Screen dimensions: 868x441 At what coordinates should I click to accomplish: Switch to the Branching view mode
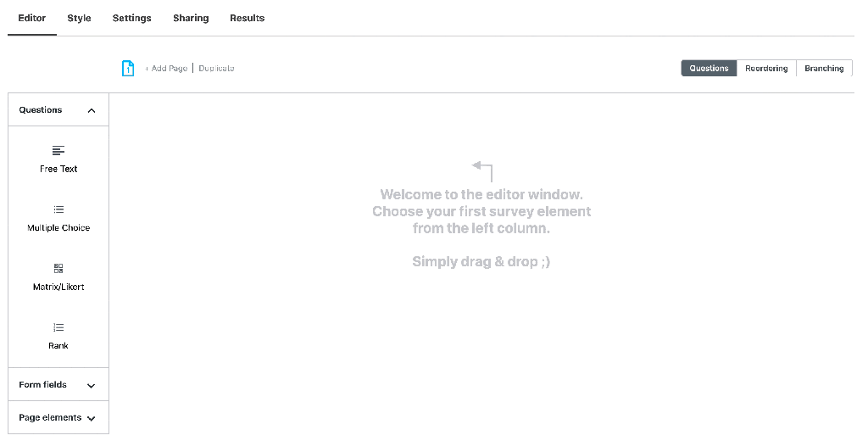click(x=824, y=69)
